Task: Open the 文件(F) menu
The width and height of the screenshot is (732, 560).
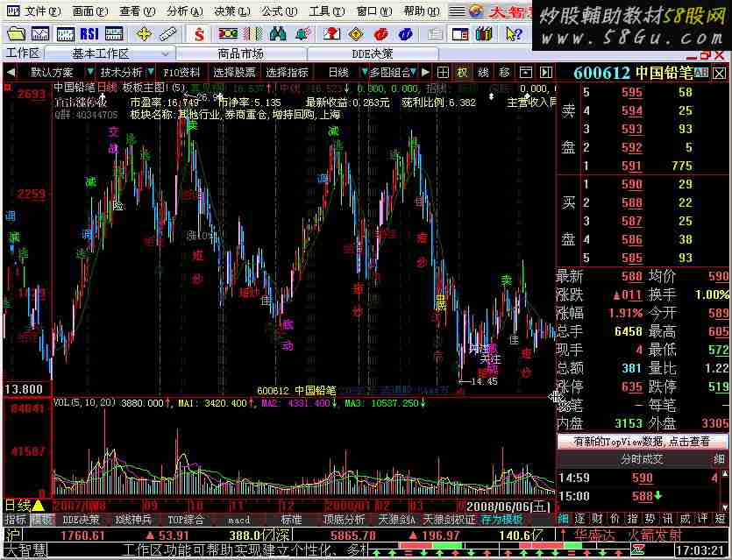Action: [42, 11]
